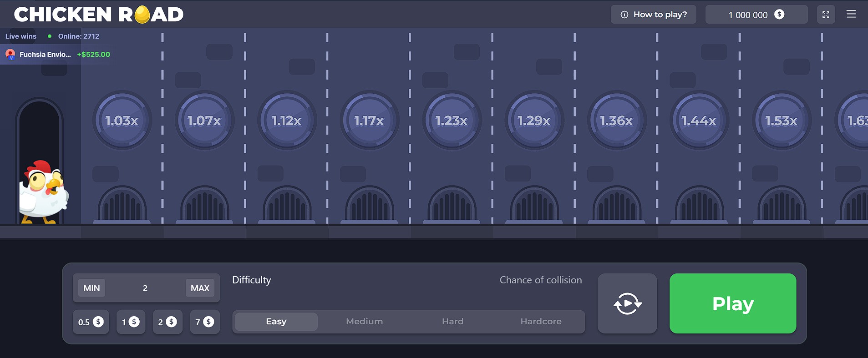This screenshot has height=358, width=868.
Task: Set bet to MAX
Action: (x=200, y=288)
